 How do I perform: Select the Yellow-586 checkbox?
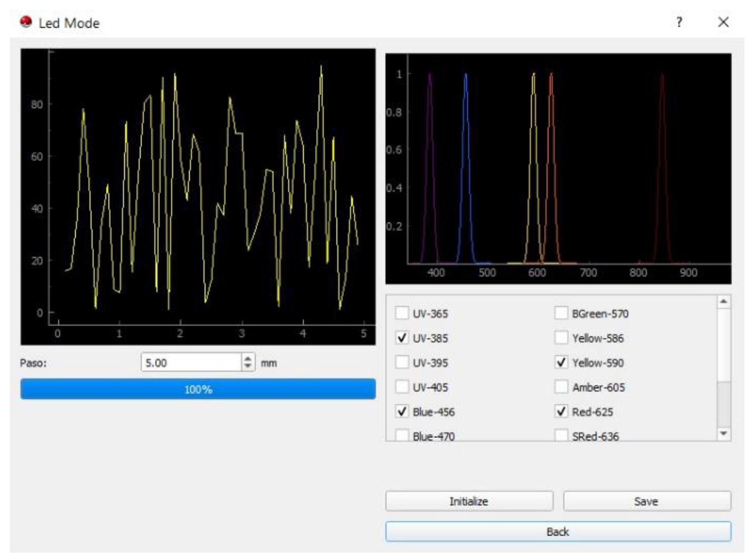[x=561, y=338]
